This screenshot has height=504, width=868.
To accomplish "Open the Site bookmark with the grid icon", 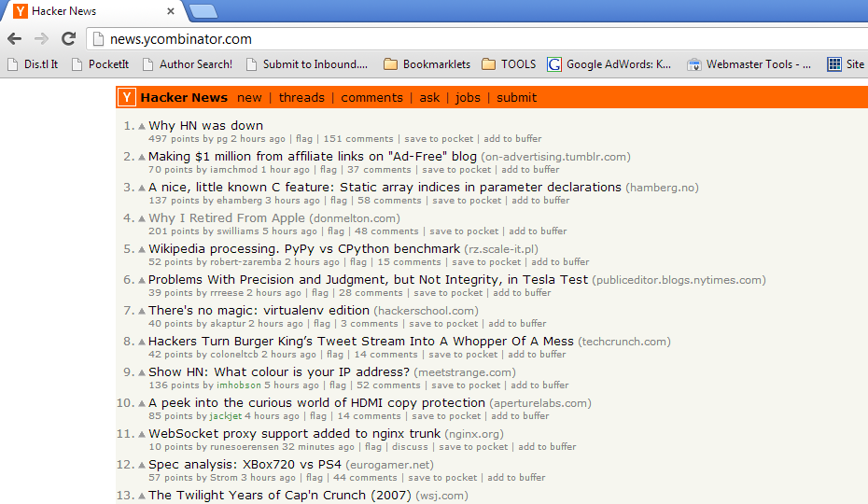I will click(847, 64).
